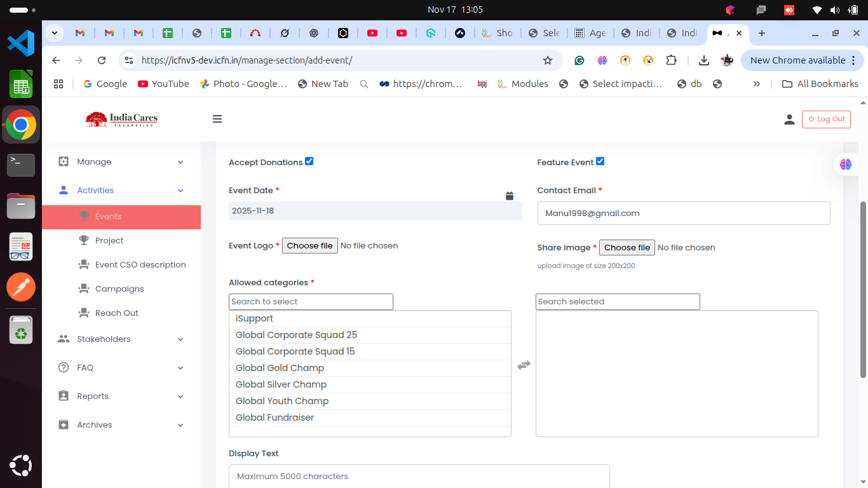Click the user profile icon near Log Out
This screenshot has width=868, height=488.
click(x=789, y=119)
